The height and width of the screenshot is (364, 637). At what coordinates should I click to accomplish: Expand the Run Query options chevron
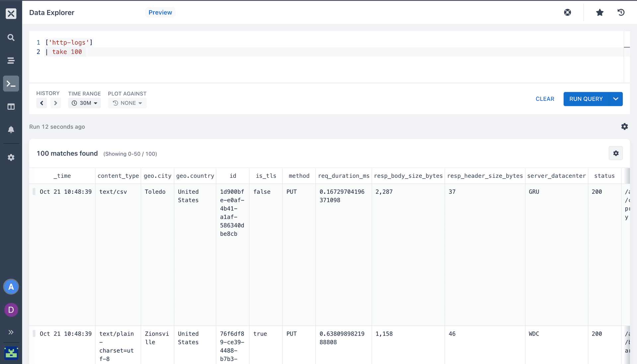[x=615, y=99]
